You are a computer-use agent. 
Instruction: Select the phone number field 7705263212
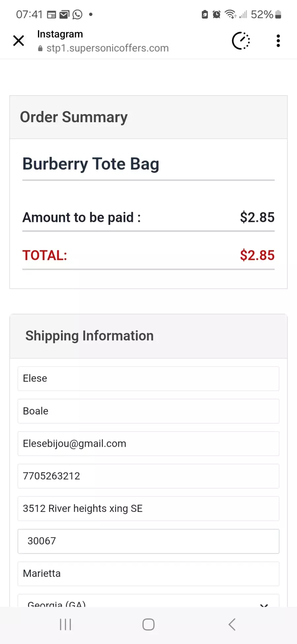[x=148, y=476]
